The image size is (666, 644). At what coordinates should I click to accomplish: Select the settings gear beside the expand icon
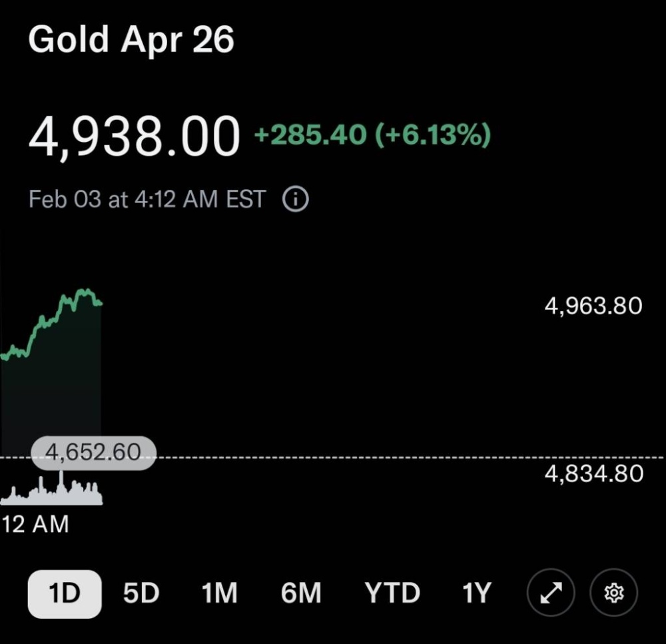pyautogui.click(x=613, y=593)
